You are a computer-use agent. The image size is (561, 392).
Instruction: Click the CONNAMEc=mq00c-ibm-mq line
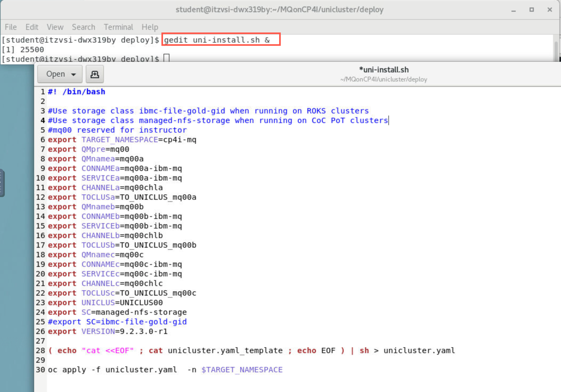click(x=115, y=264)
